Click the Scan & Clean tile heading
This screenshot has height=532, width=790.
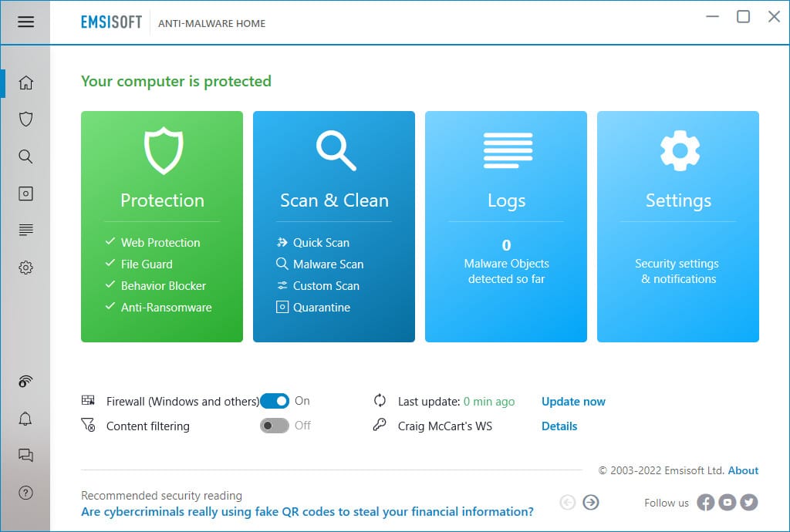335,200
